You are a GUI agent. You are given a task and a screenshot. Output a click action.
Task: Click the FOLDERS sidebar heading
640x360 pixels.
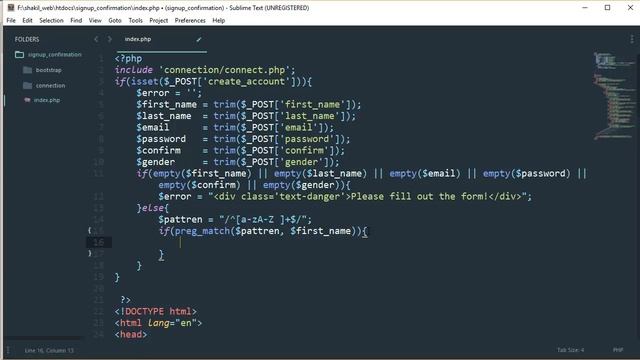pyautogui.click(x=27, y=39)
